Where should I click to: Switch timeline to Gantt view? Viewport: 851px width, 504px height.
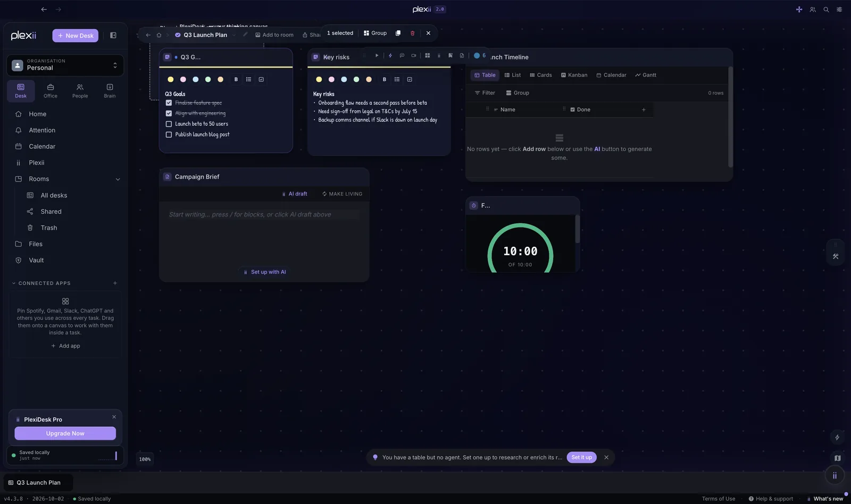pyautogui.click(x=645, y=75)
